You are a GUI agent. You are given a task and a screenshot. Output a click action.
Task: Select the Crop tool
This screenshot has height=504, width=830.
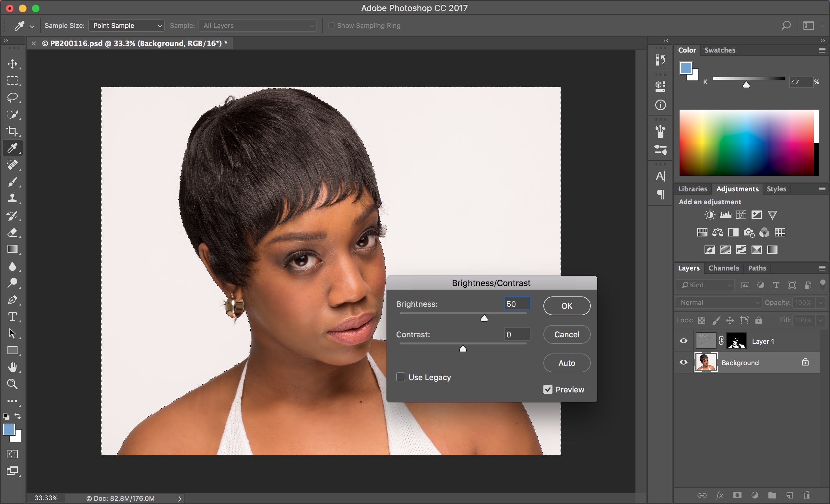point(13,131)
